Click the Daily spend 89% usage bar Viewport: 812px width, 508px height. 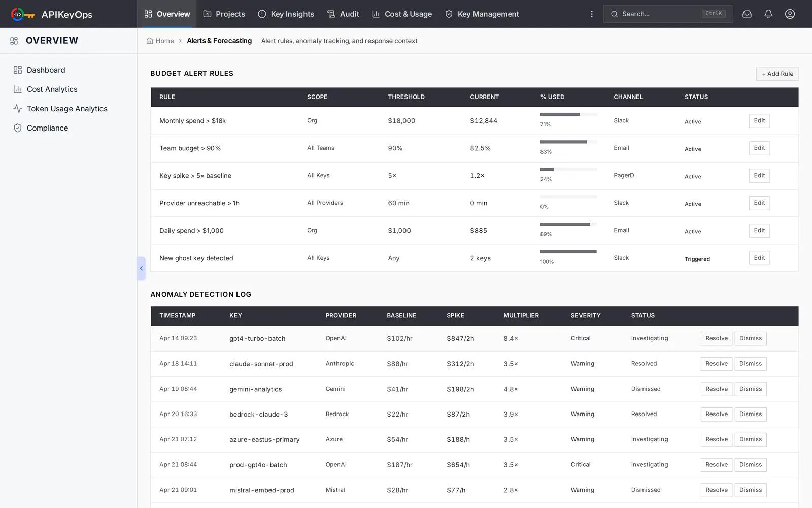click(568, 225)
